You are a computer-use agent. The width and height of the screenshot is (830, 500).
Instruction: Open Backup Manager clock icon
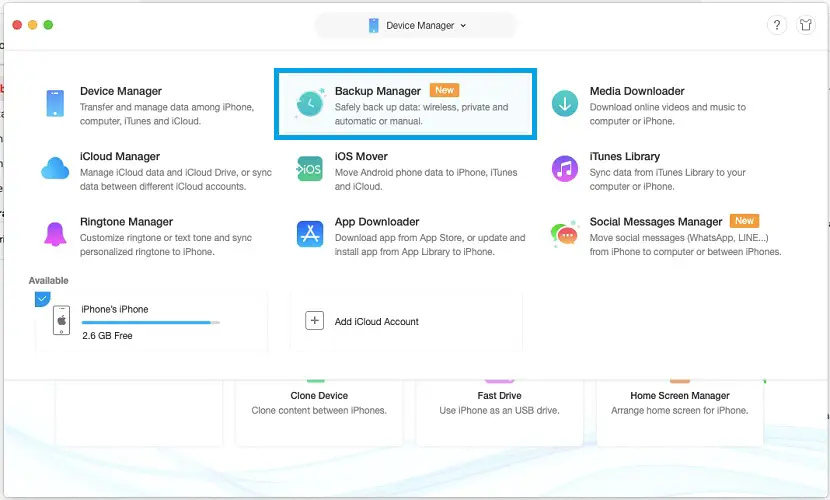click(x=309, y=104)
